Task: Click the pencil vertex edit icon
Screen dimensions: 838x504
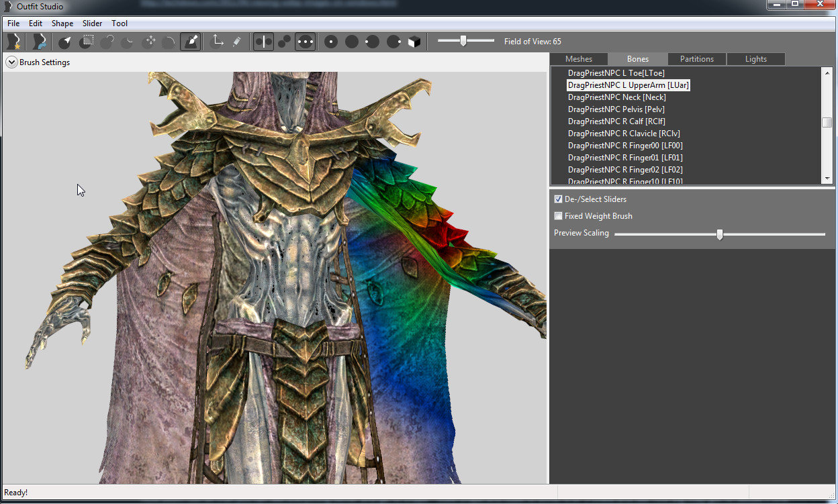Action: click(x=237, y=42)
